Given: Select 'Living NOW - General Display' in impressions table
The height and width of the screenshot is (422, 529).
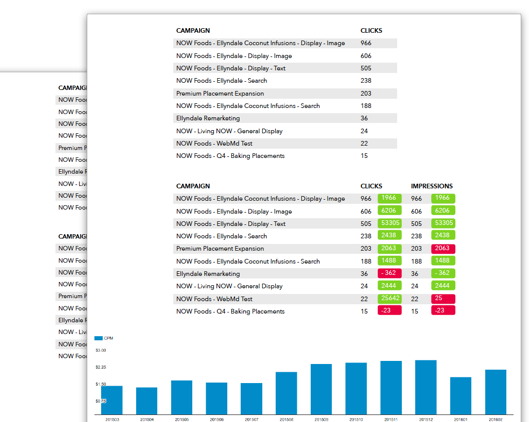Looking at the screenshot, I should 229,286.
